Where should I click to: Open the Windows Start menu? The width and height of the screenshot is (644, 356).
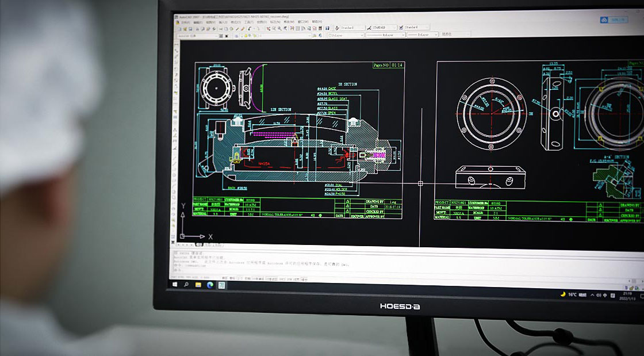click(x=175, y=284)
